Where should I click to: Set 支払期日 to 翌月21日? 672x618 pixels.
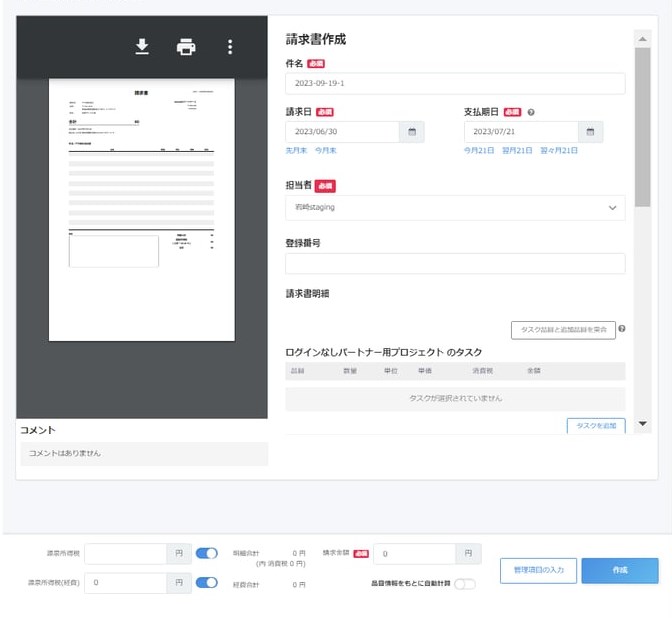(x=516, y=150)
